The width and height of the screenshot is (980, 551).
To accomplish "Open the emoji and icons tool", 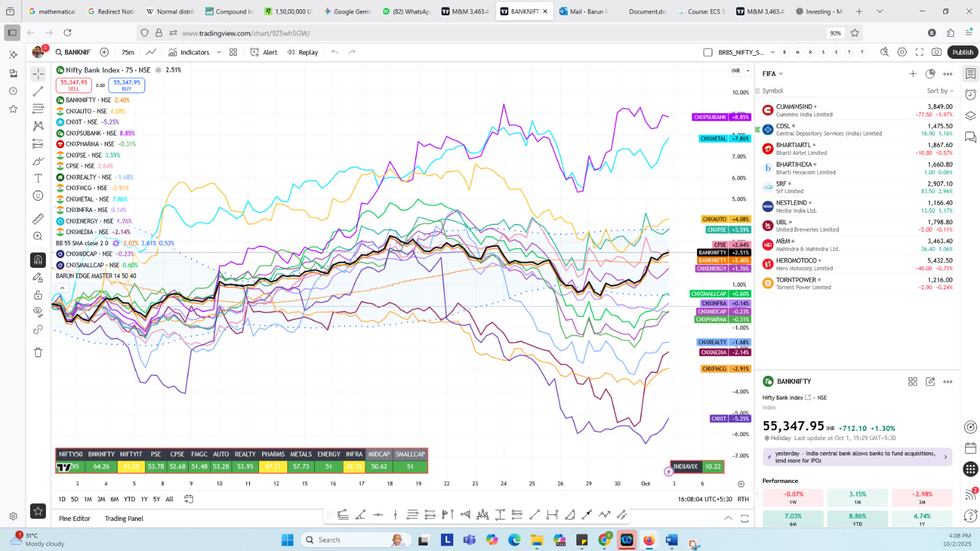I will 38,196.
